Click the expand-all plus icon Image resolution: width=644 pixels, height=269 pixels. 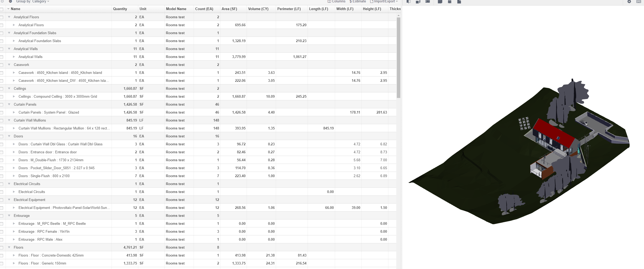click(x=2, y=1)
